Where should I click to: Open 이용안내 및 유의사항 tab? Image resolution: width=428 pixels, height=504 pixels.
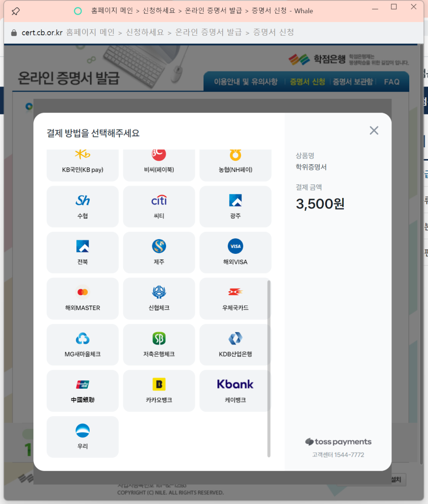pos(246,82)
